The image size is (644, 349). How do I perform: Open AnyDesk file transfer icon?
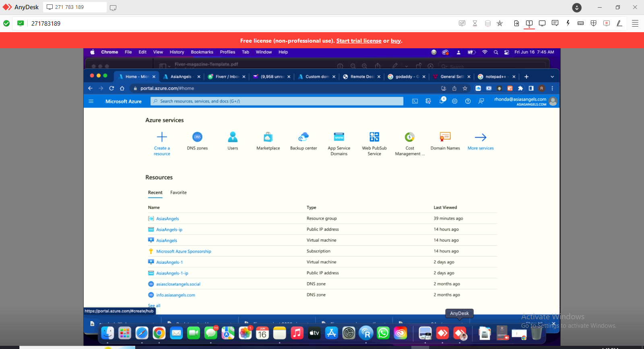516,23
